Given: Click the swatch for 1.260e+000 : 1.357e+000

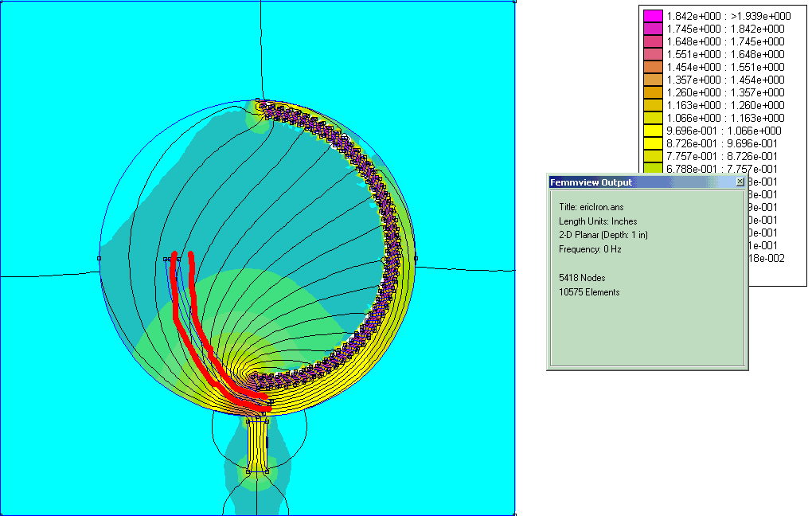Looking at the screenshot, I should 653,92.
